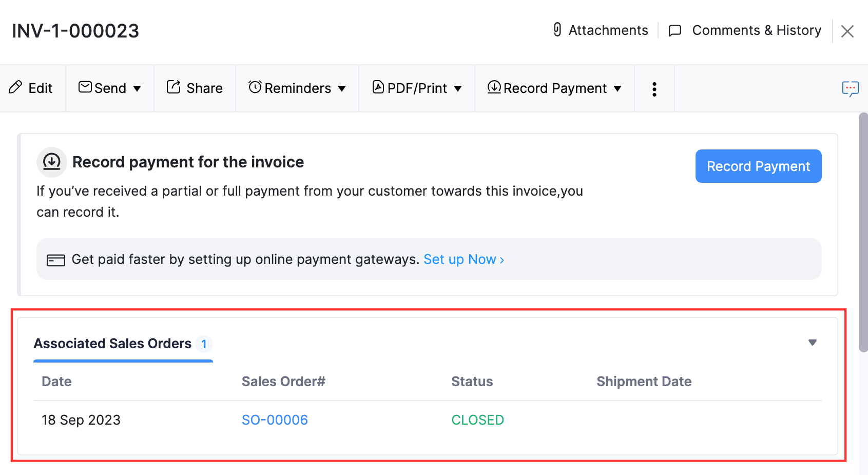Viewport: 868px width, 475px height.
Task: Click the circular download payment icon
Action: 52,162
